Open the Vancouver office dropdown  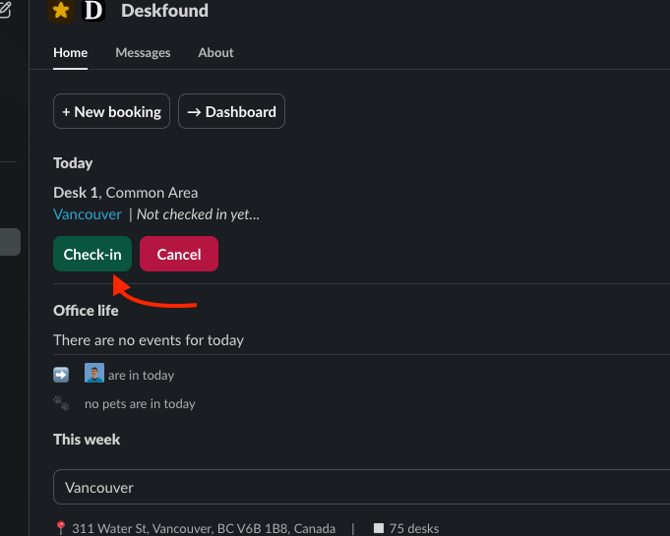(361, 487)
